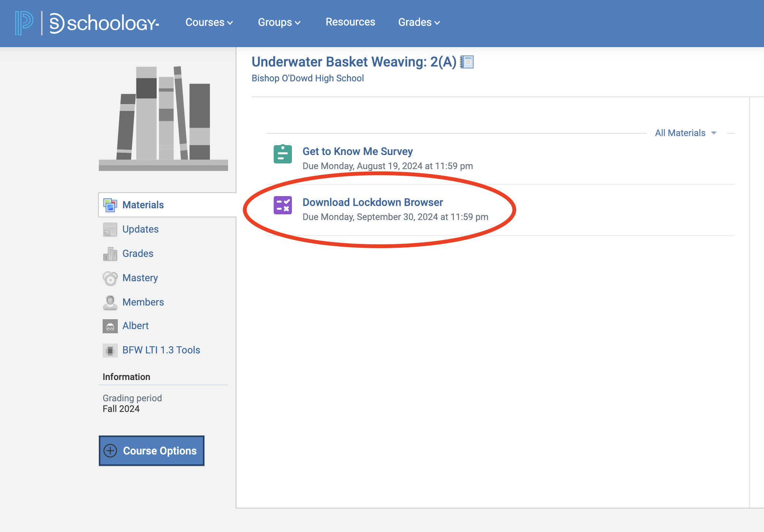Click the purple Lockdown Browser quiz icon
764x532 pixels.
coord(282,205)
